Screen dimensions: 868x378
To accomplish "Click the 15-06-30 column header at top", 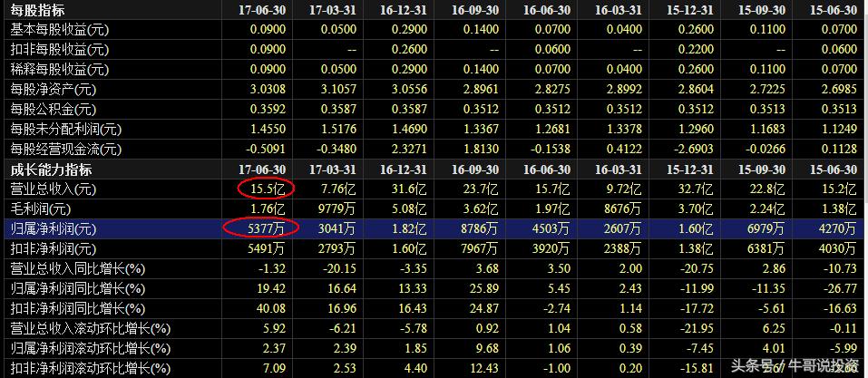I will pos(834,10).
